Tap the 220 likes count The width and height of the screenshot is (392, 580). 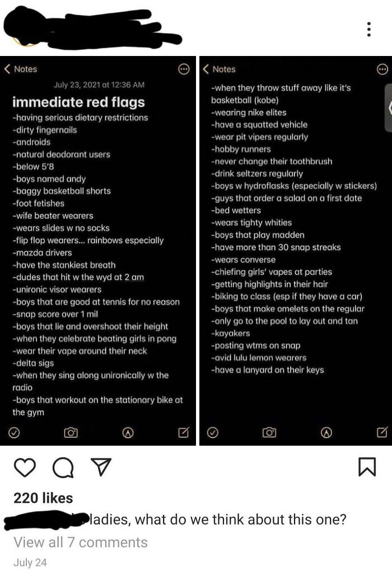(43, 498)
